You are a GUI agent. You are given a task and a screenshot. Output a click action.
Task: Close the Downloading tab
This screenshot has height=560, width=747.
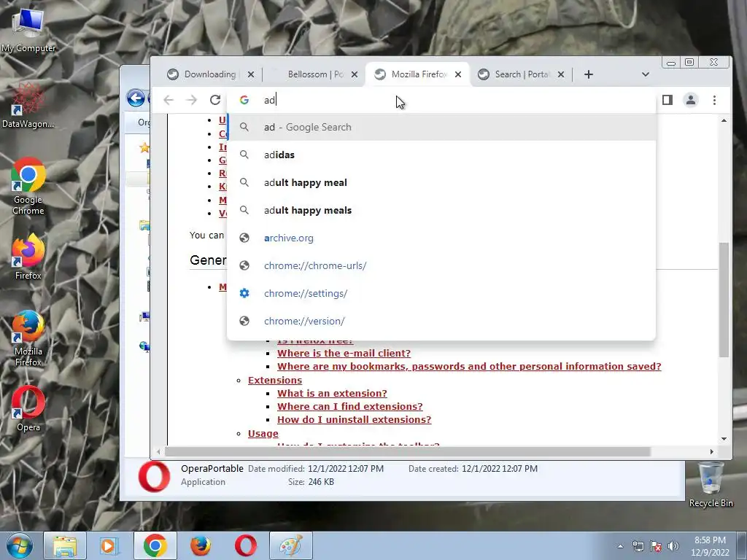(251, 74)
